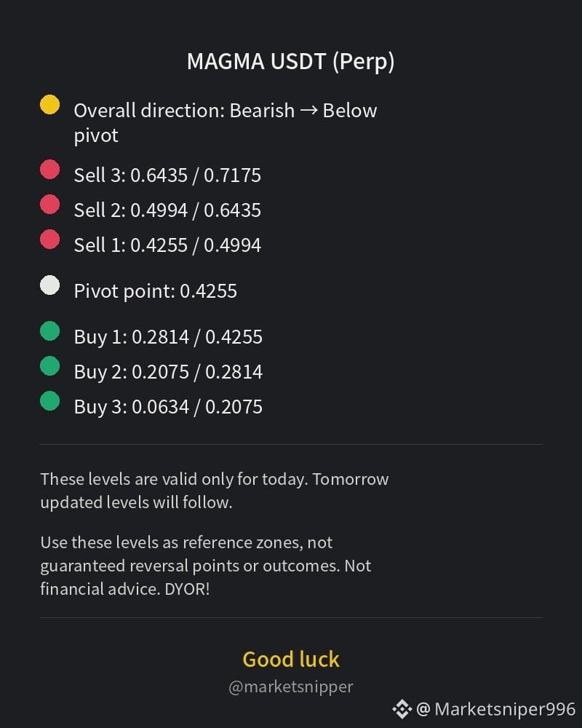Select the Pivot point 0.4255 text
The image size is (582, 728).
(156, 292)
